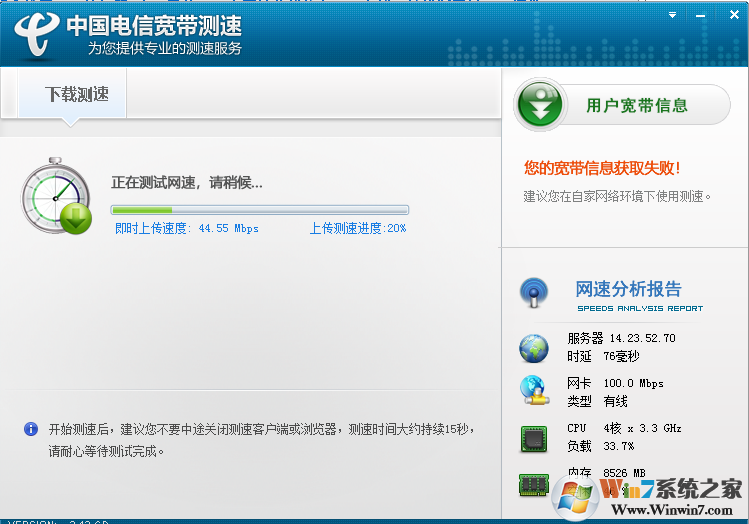This screenshot has height=524, width=749.
Task: Click the speed test progress bar
Action: (x=259, y=210)
